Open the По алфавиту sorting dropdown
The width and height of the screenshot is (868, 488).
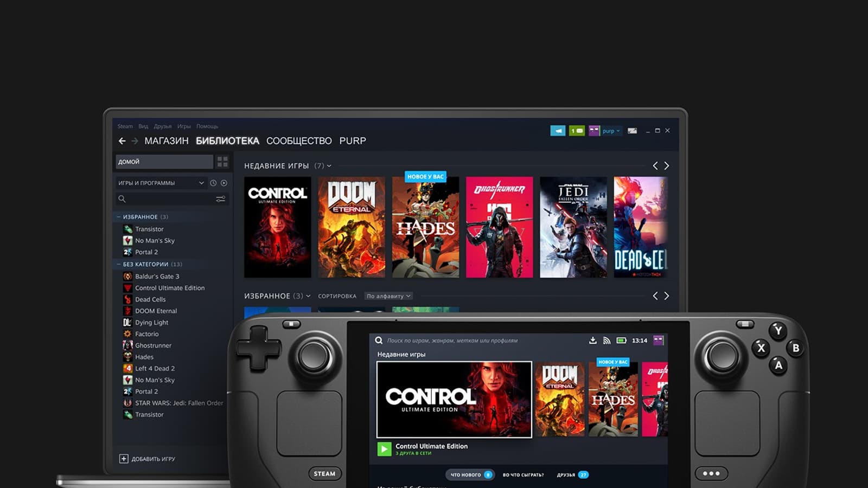click(x=388, y=296)
